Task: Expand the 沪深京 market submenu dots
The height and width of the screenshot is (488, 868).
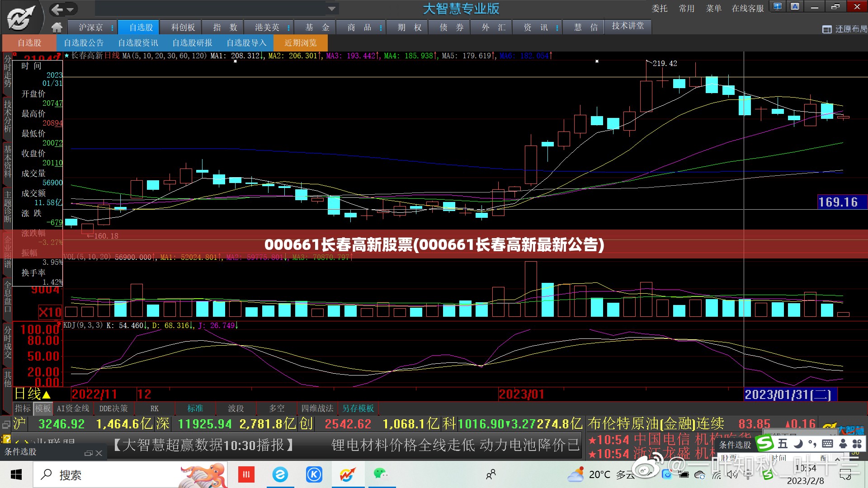Action: click(112, 28)
